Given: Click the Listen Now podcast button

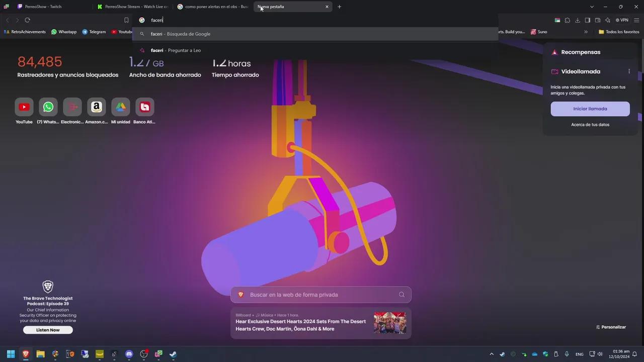Looking at the screenshot, I should [x=48, y=330].
